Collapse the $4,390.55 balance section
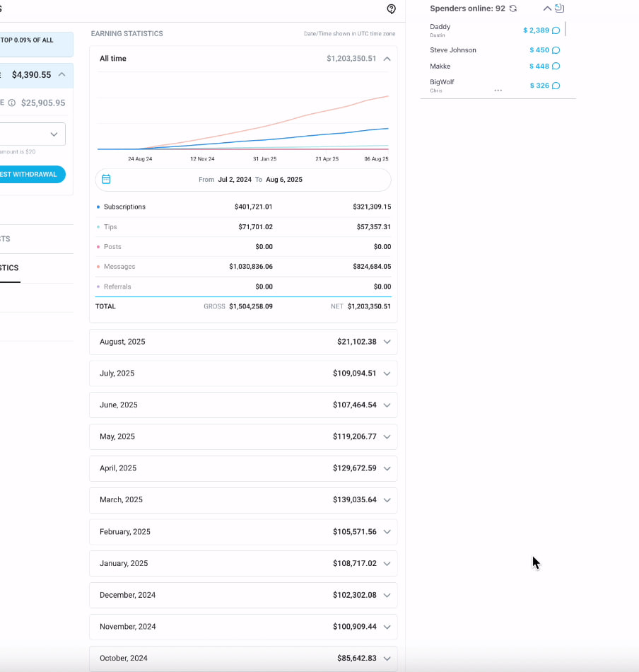This screenshot has height=672, width=639. [x=62, y=74]
